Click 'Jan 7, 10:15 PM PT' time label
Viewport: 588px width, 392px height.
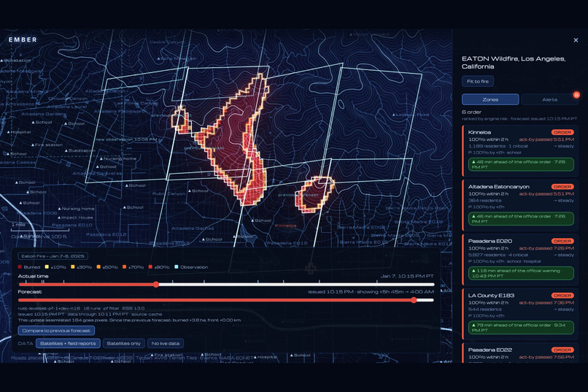[x=407, y=276]
